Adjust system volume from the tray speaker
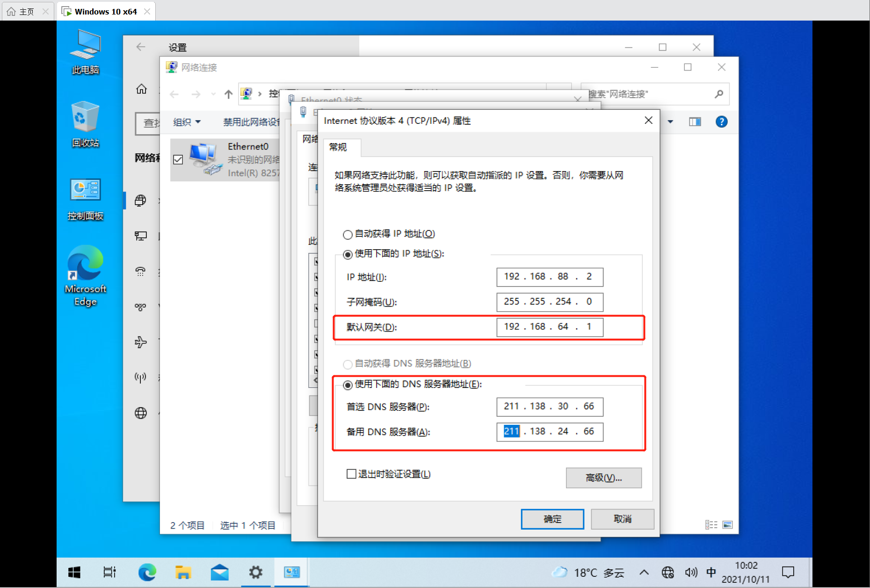Image resolution: width=870 pixels, height=588 pixels. 691,572
